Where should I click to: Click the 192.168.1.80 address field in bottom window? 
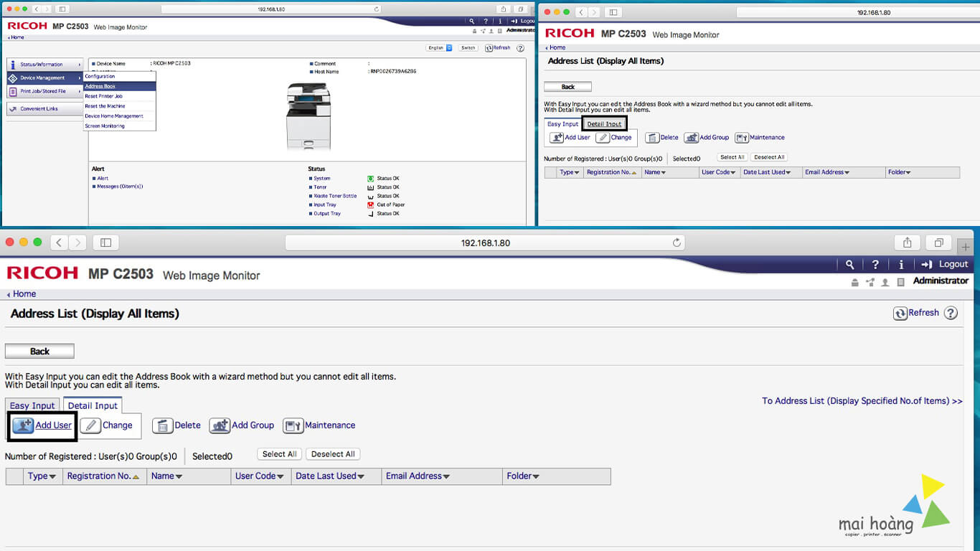[x=485, y=243]
